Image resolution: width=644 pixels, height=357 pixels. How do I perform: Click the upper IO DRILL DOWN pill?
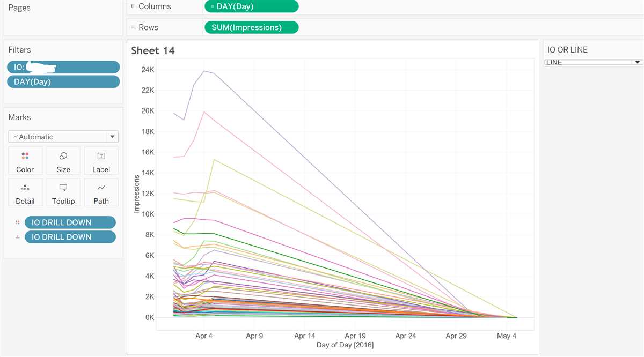70,222
